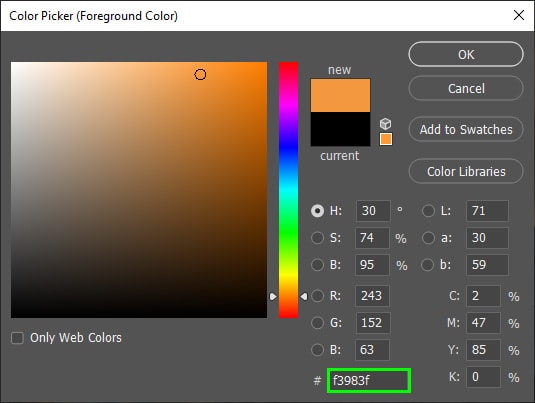This screenshot has height=403, width=535.
Task: Click the blue region of hue slider
Action: pyautogui.click(x=288, y=147)
